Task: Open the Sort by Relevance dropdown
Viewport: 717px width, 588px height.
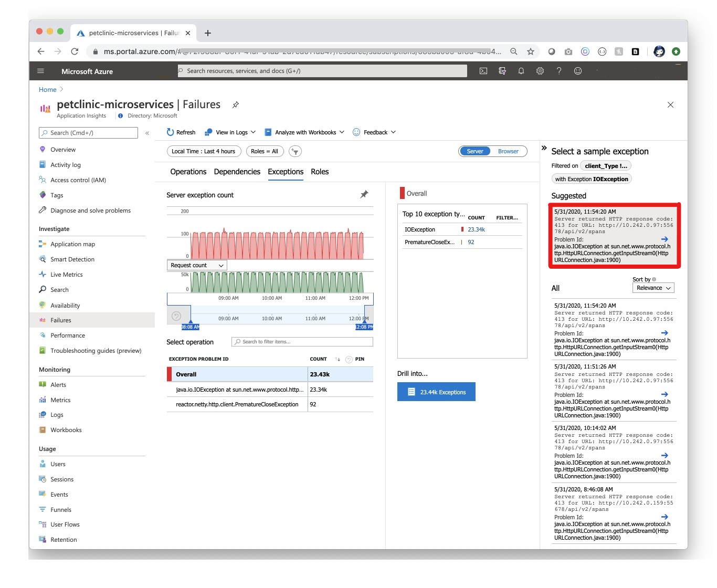Action: coord(653,288)
